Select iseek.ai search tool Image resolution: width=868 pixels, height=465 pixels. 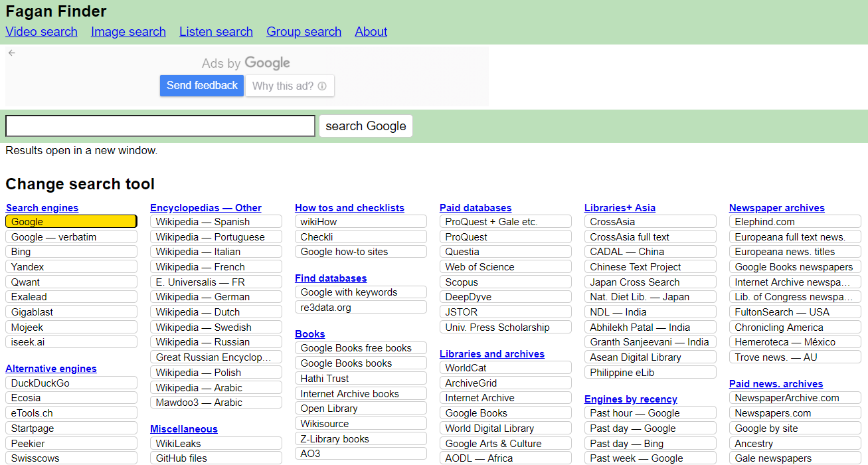click(71, 342)
